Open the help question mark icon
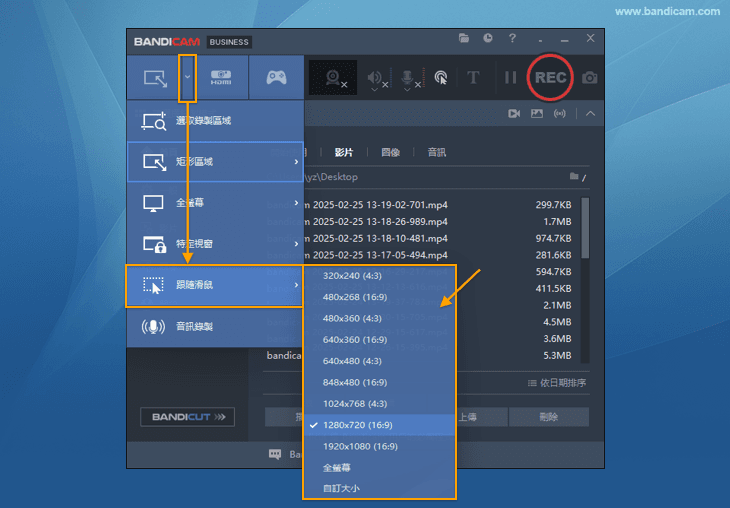 tap(512, 38)
